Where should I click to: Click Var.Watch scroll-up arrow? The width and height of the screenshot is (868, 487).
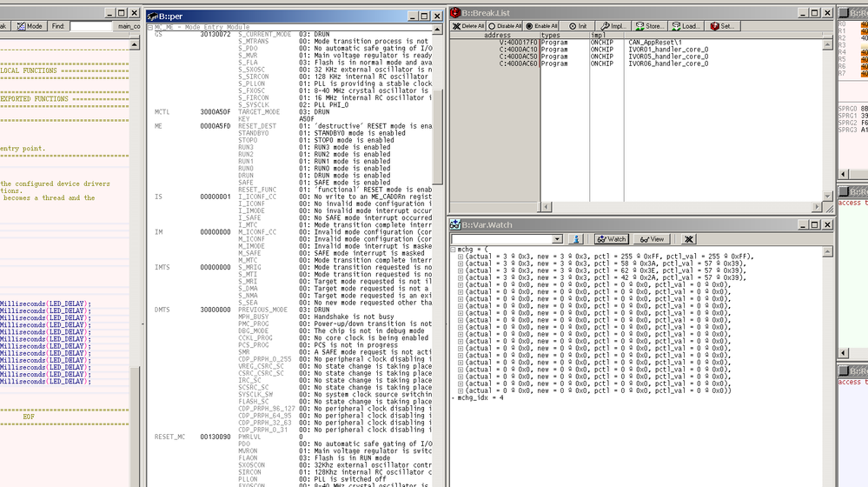click(x=827, y=252)
